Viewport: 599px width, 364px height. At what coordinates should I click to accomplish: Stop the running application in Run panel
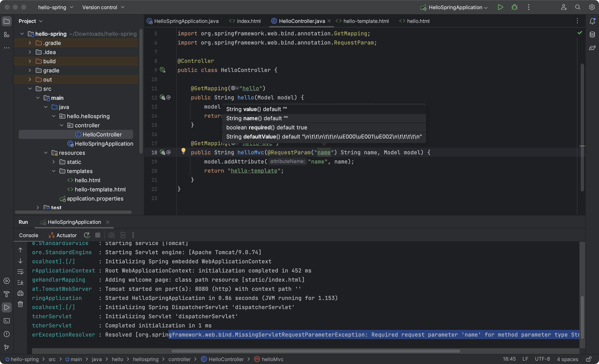click(98, 235)
